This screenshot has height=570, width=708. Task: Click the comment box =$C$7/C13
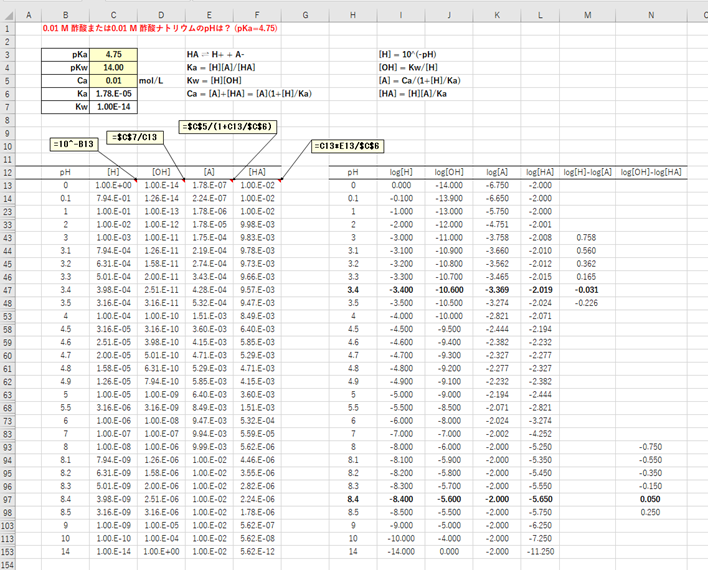point(135,137)
